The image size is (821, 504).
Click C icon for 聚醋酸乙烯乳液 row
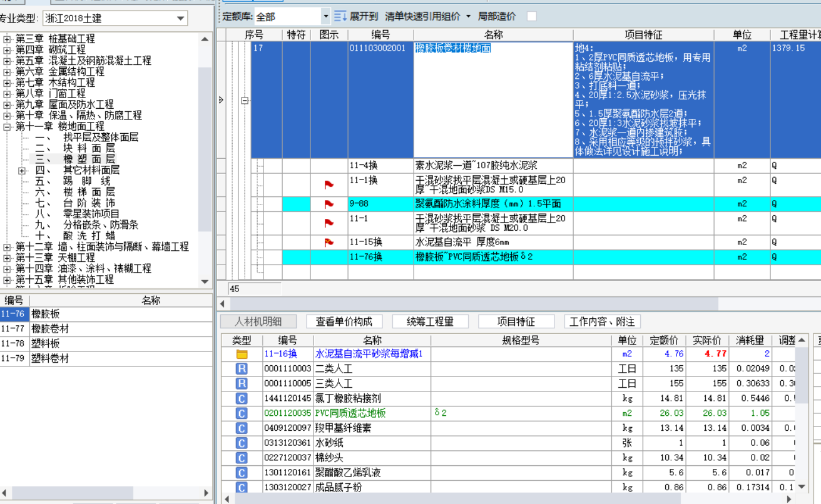(x=242, y=473)
